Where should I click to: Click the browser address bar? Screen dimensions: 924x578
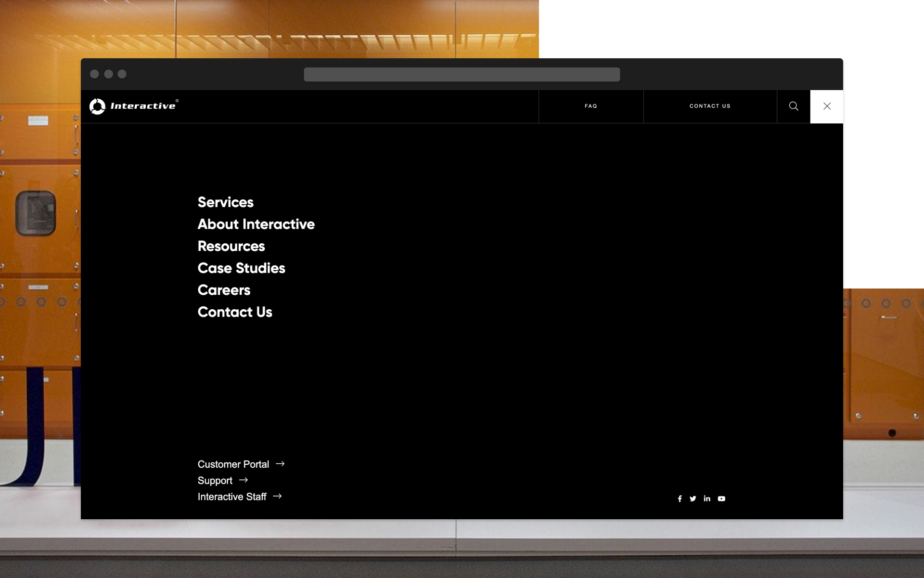click(462, 74)
